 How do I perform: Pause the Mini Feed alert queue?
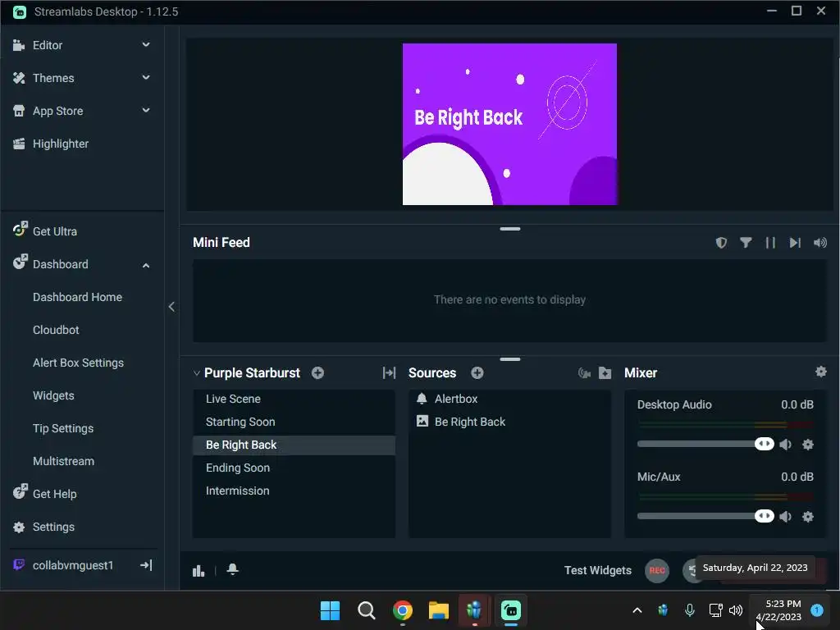click(x=770, y=243)
